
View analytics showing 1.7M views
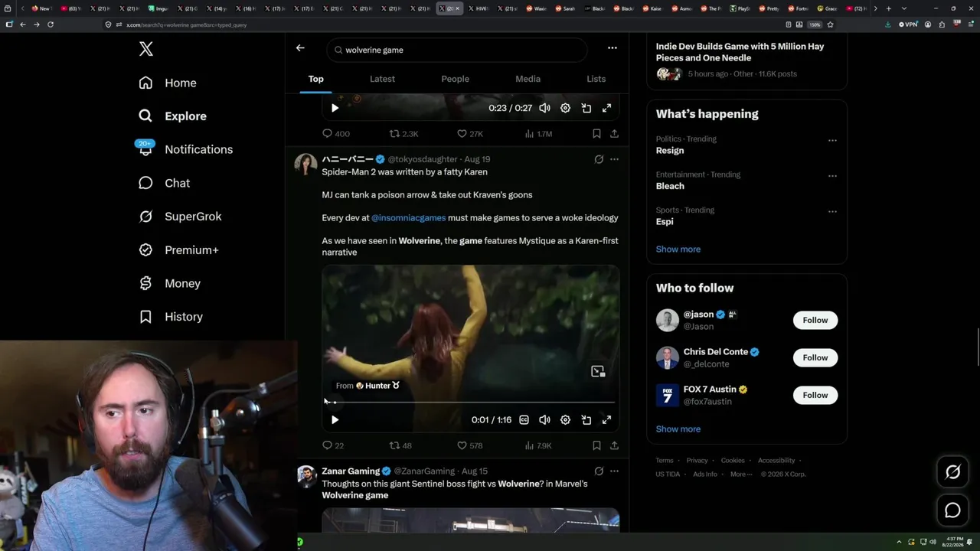(x=538, y=133)
